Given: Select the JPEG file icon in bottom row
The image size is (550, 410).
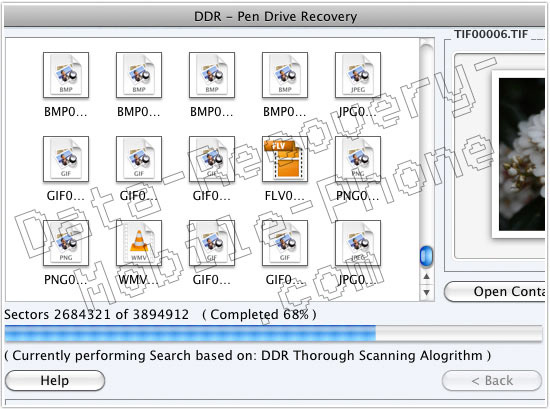Looking at the screenshot, I should coord(358,243).
